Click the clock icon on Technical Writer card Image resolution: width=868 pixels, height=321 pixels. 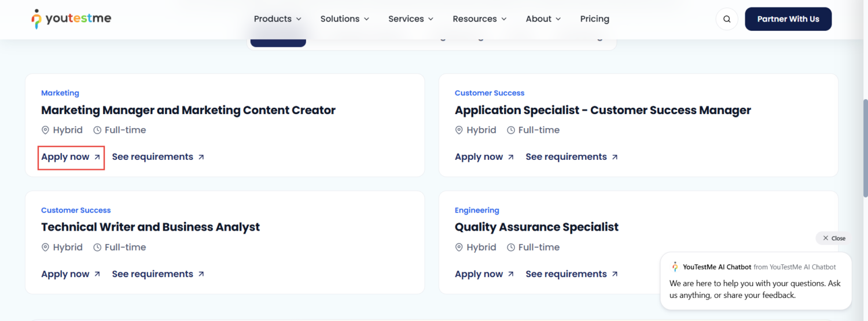coord(97,247)
